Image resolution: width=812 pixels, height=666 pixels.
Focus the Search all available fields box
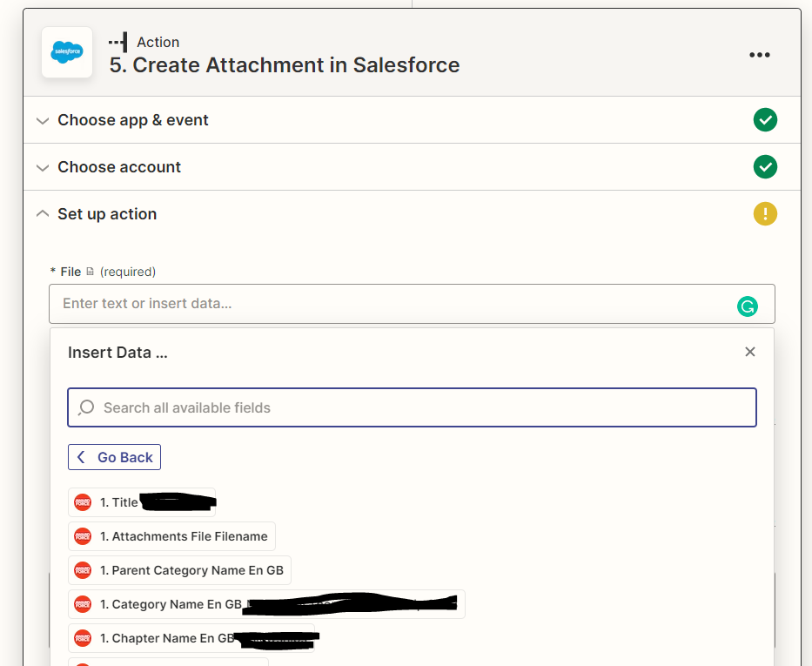pos(412,407)
